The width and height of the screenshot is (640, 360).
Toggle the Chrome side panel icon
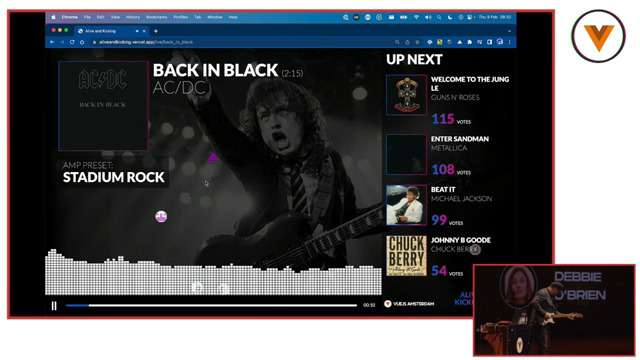tap(489, 42)
